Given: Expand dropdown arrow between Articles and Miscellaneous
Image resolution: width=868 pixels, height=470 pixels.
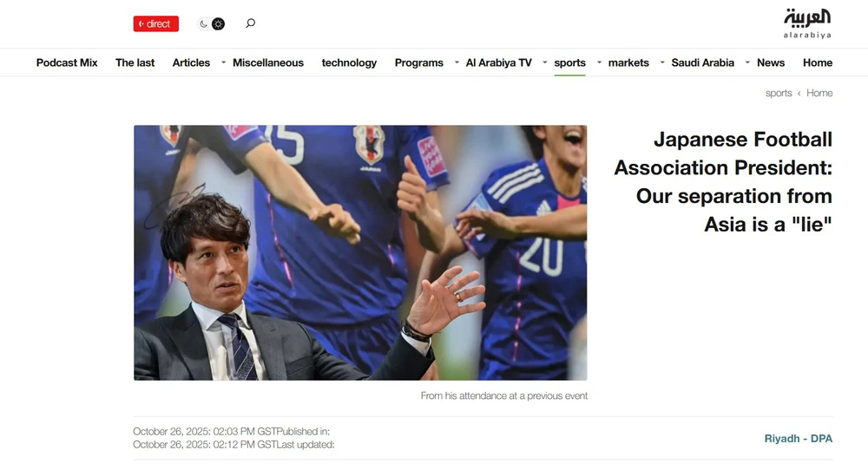Looking at the screenshot, I should 224,62.
